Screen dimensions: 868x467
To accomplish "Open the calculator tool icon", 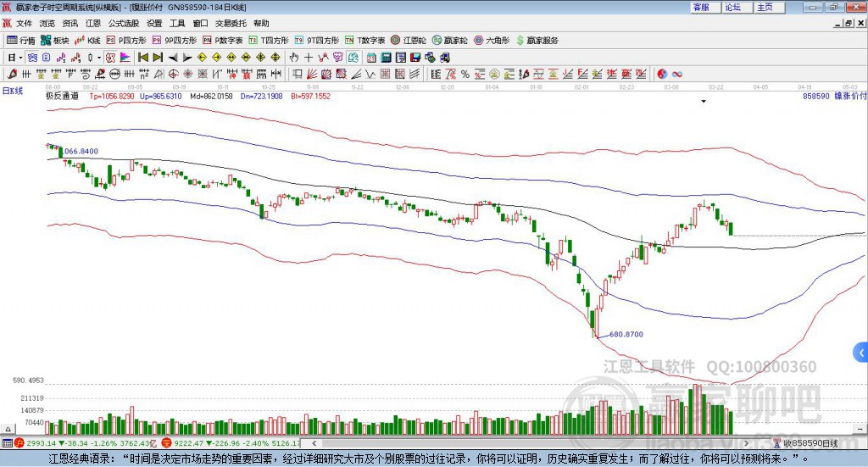I will (386, 58).
